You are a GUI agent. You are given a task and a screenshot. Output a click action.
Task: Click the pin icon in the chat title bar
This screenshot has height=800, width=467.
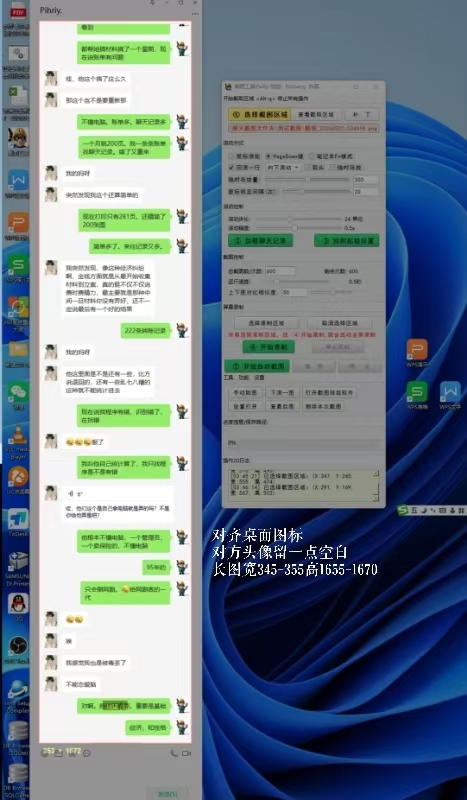[152, 3]
